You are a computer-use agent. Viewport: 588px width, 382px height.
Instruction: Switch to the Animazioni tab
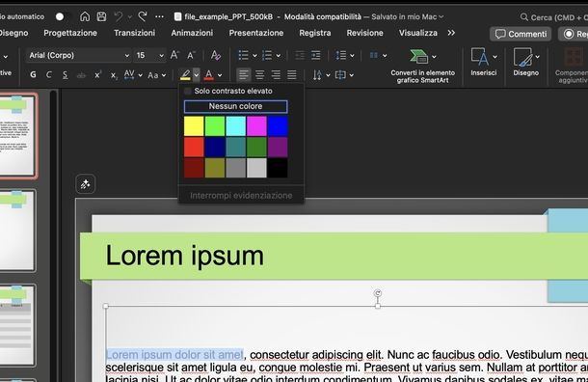tap(192, 33)
